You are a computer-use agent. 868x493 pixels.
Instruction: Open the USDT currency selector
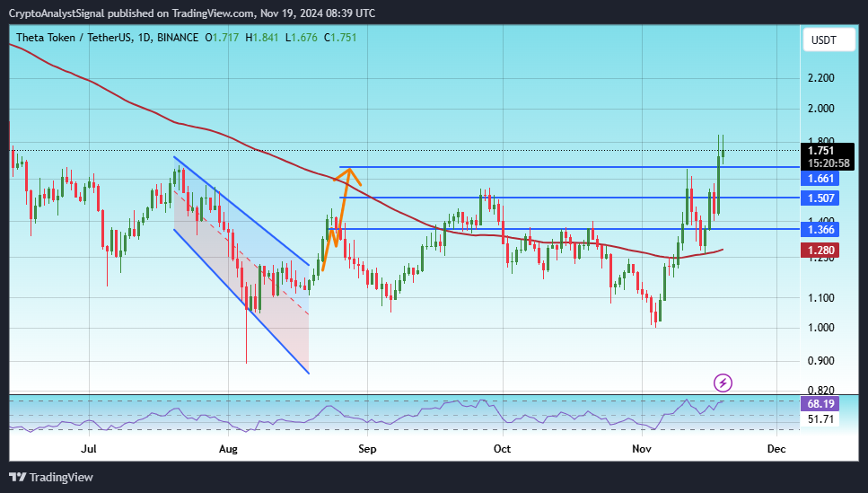pyautogui.click(x=829, y=40)
